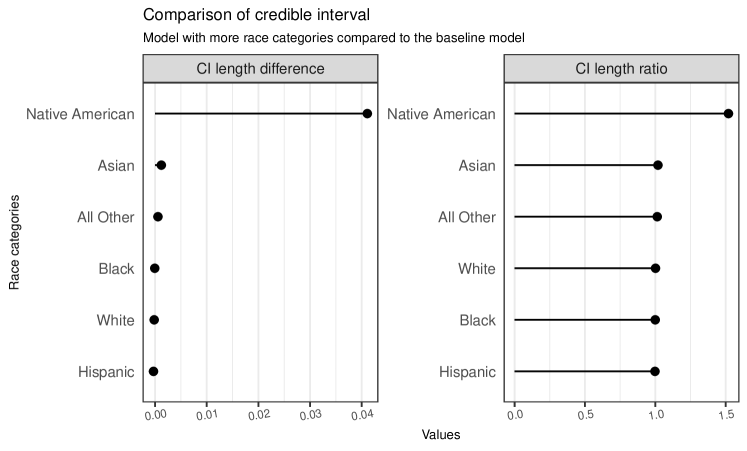Click the White dot in CI length ratio panel

click(x=656, y=268)
